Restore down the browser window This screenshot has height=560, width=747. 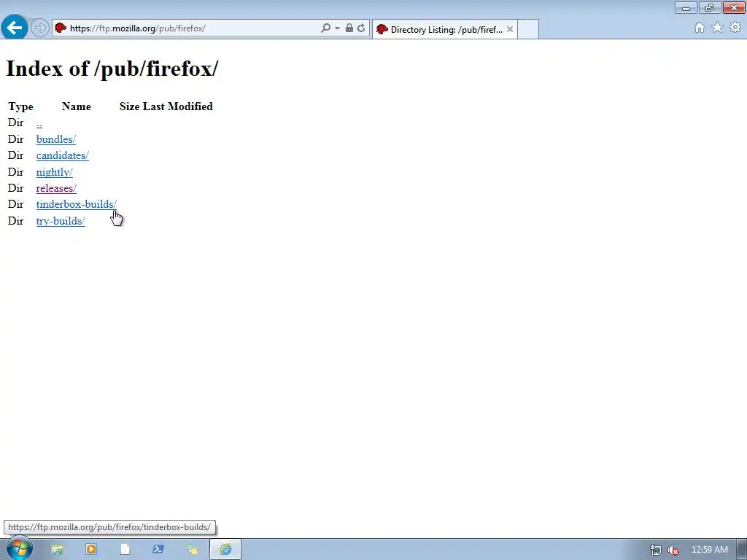click(710, 7)
